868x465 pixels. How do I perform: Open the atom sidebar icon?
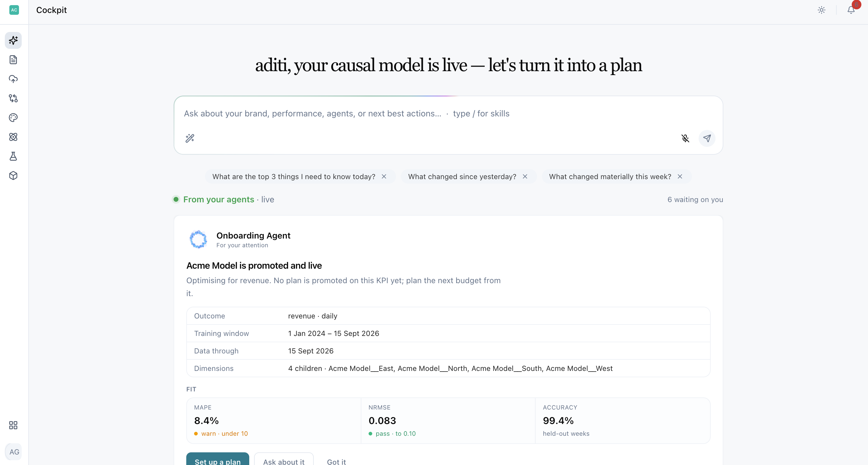[14, 137]
